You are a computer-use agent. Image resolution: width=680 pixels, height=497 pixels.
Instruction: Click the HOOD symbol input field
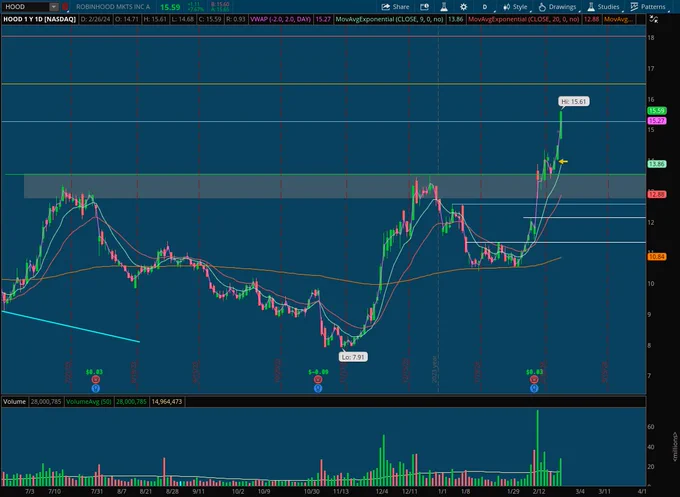[25, 7]
